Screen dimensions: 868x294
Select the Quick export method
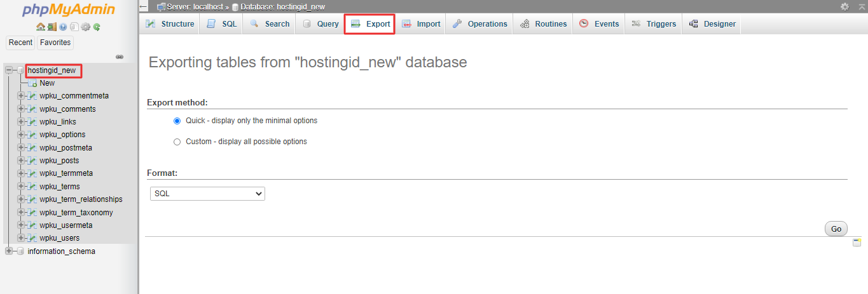177,121
